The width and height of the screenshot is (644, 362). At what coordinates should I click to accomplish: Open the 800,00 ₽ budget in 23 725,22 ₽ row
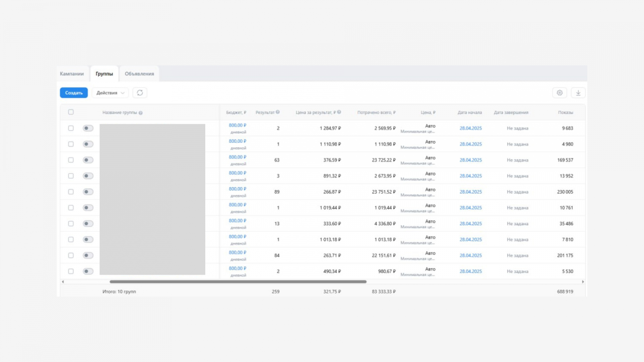coord(237,157)
